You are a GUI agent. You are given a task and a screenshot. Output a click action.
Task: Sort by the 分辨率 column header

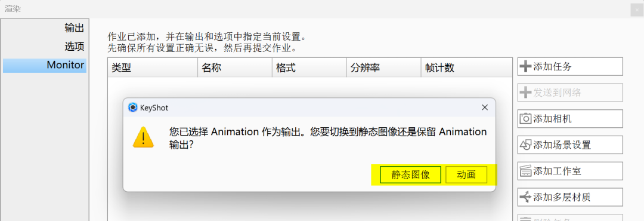[x=383, y=68]
